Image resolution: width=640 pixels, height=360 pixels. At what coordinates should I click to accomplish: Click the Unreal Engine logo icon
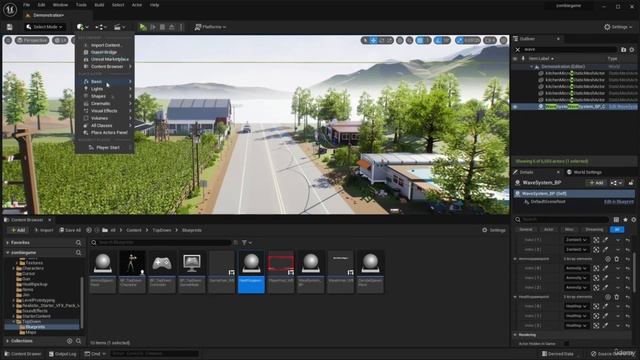pos(10,9)
